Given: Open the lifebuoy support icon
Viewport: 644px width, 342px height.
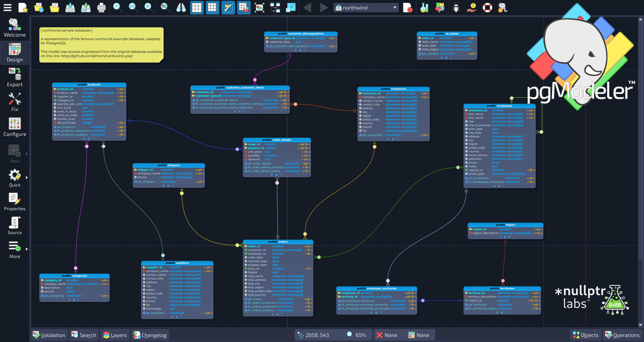Looking at the screenshot, I should (x=487, y=7).
